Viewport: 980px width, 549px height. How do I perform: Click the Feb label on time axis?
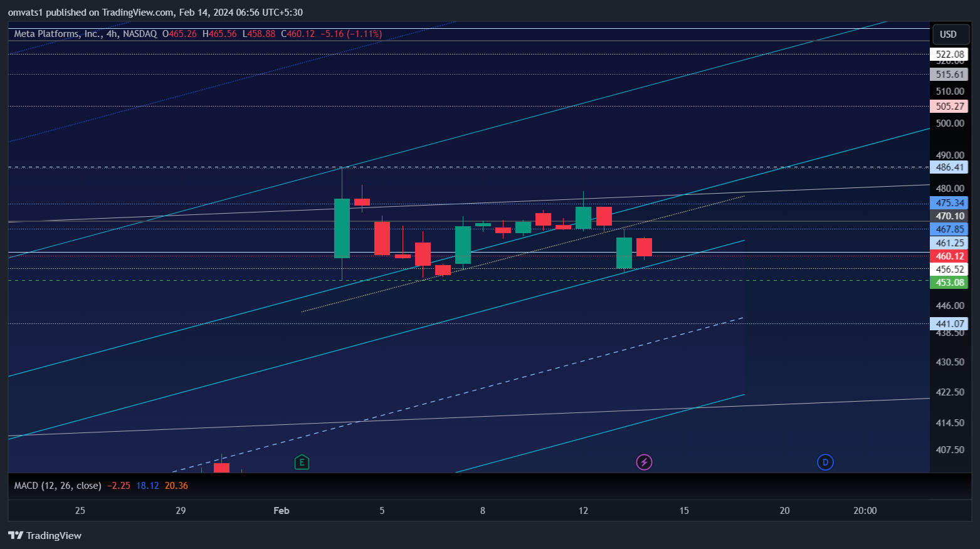282,511
